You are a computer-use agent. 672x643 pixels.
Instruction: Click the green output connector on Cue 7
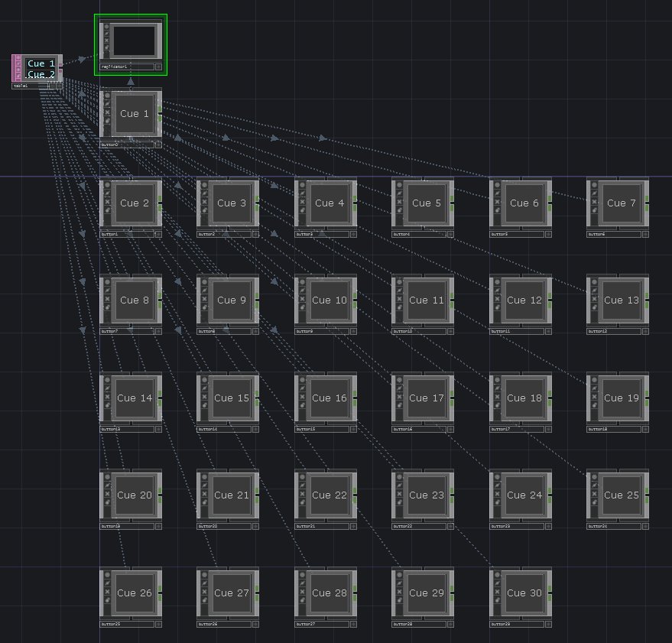click(647, 200)
